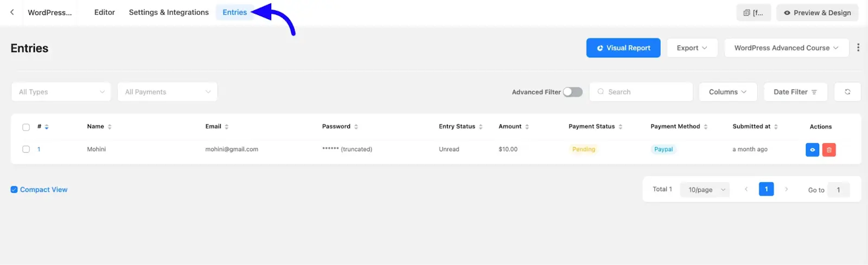Open the three-dot more options menu
The image size is (868, 265).
[x=858, y=48]
